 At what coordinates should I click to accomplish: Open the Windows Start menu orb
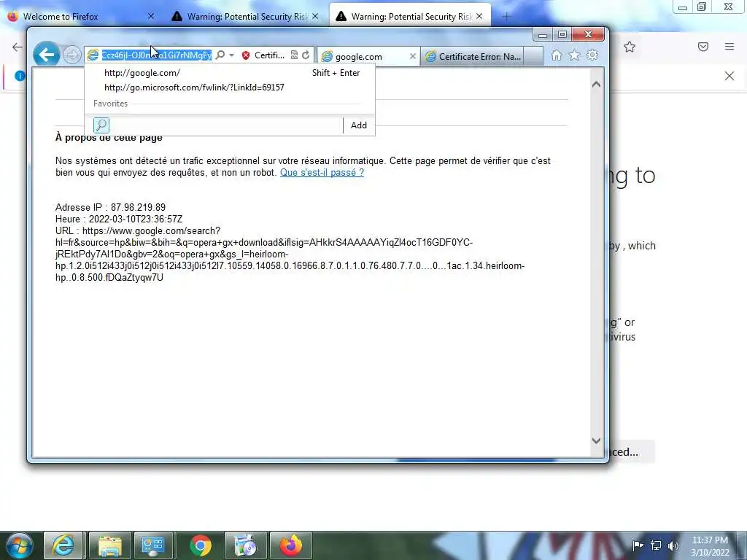20,545
